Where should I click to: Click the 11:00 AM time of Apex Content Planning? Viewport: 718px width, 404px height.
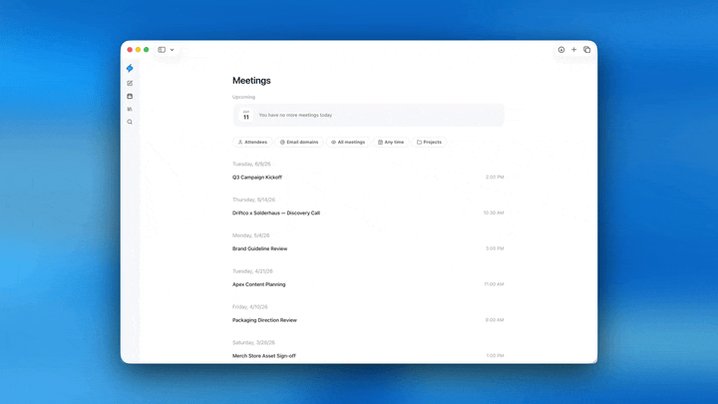click(x=494, y=284)
